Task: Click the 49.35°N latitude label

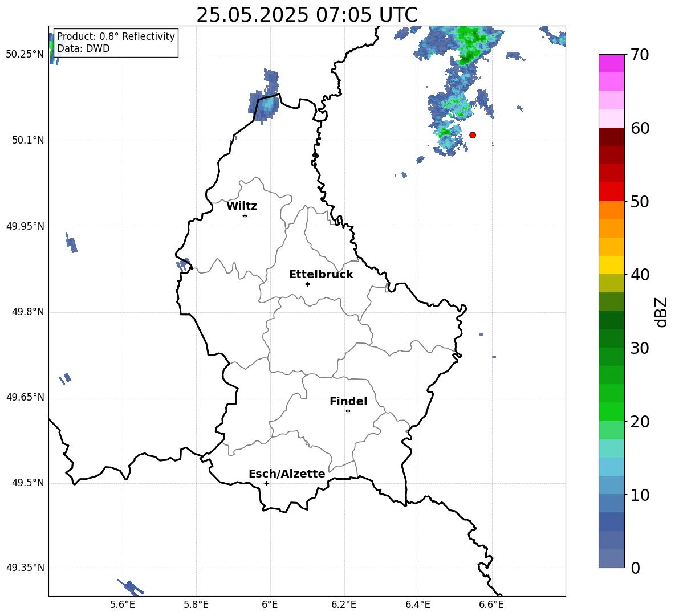Action: (25, 568)
